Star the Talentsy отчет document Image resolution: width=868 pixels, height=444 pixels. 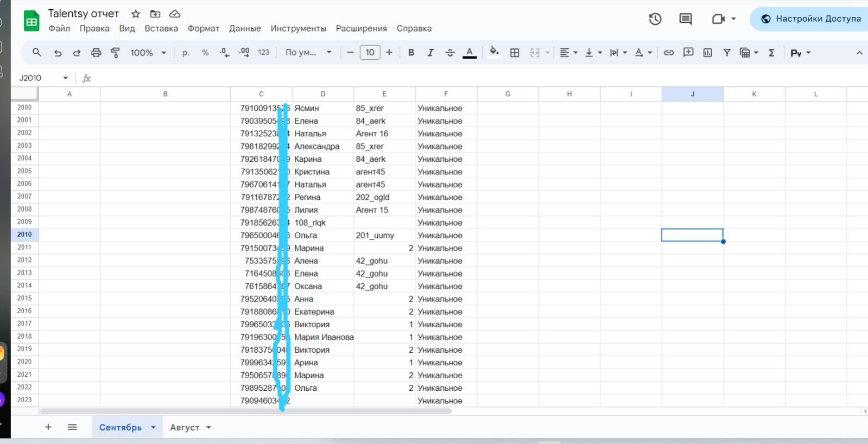pyautogui.click(x=136, y=14)
